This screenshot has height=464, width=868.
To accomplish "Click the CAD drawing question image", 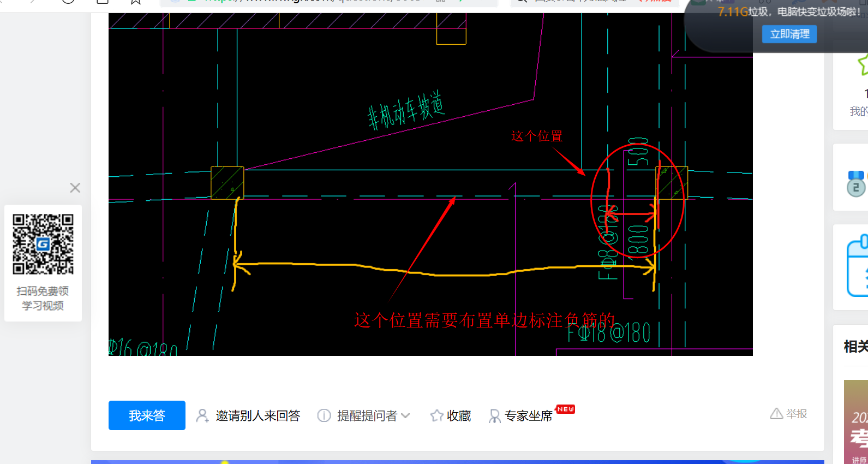I will click(x=430, y=185).
